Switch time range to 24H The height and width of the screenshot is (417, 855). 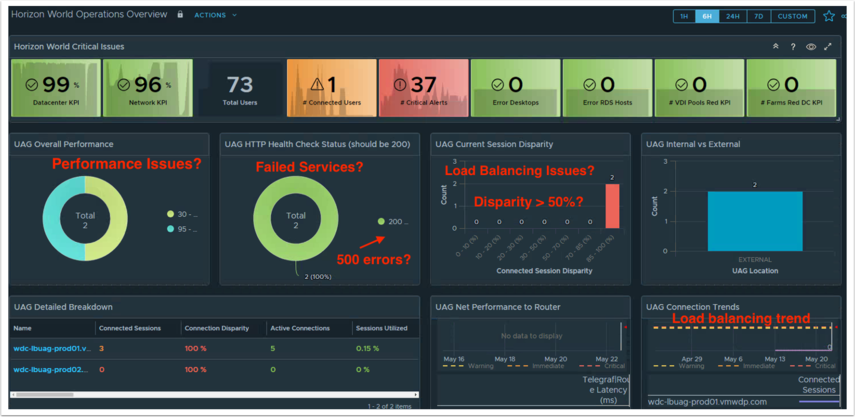733,16
